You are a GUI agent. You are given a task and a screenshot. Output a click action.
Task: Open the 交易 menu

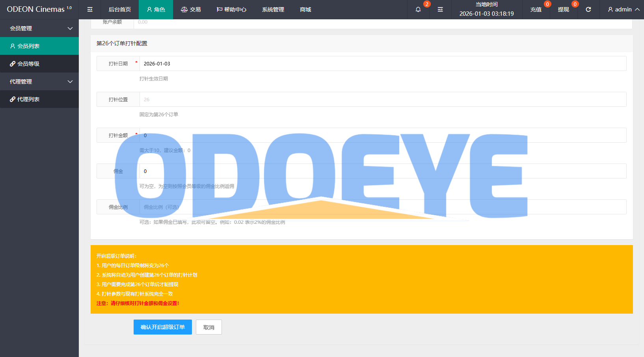pyautogui.click(x=191, y=9)
